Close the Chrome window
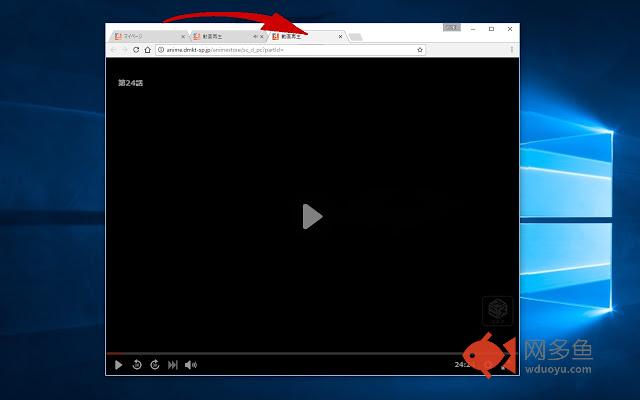The image size is (640, 400). tap(510, 29)
